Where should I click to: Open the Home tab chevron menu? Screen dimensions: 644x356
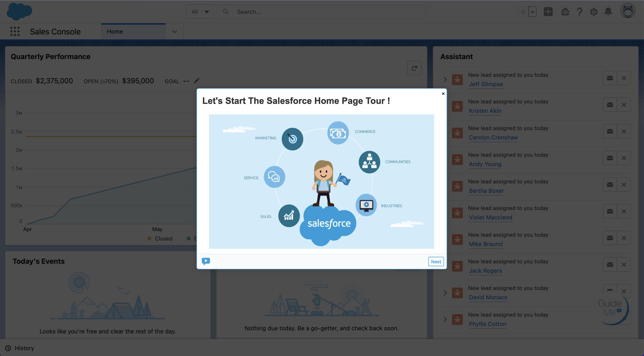[174, 31]
